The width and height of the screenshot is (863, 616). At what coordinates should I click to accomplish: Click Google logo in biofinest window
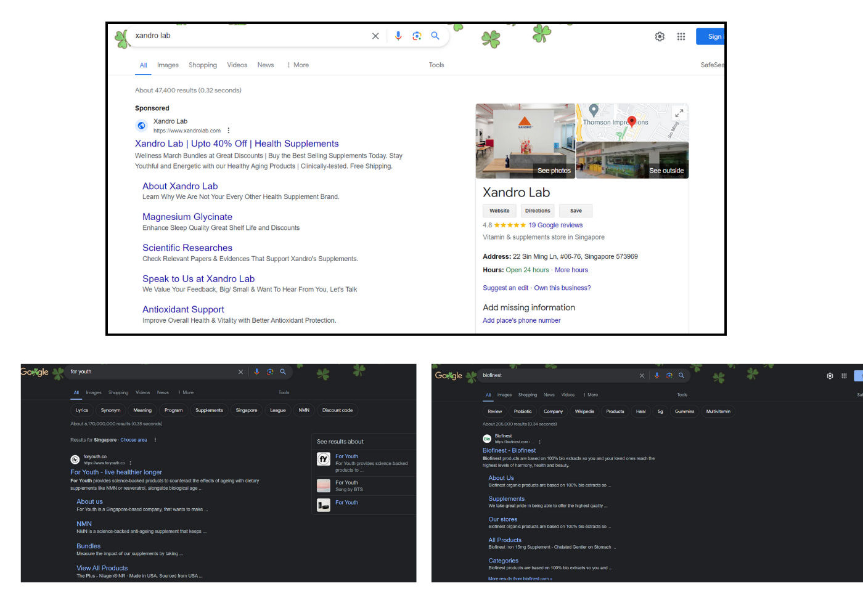449,376
